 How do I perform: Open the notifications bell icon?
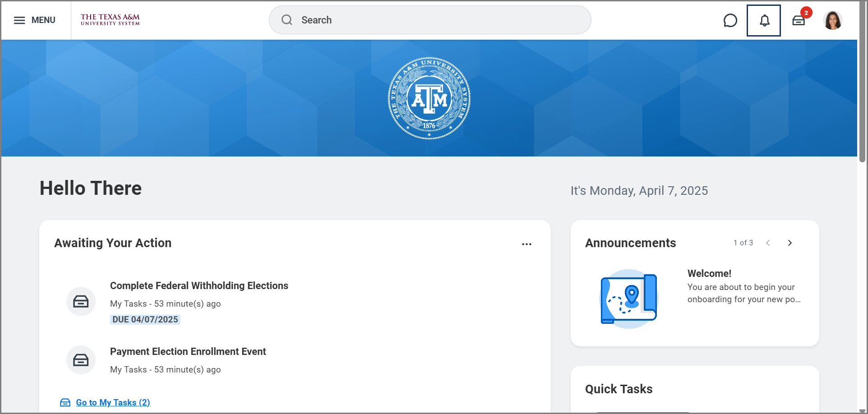(764, 20)
